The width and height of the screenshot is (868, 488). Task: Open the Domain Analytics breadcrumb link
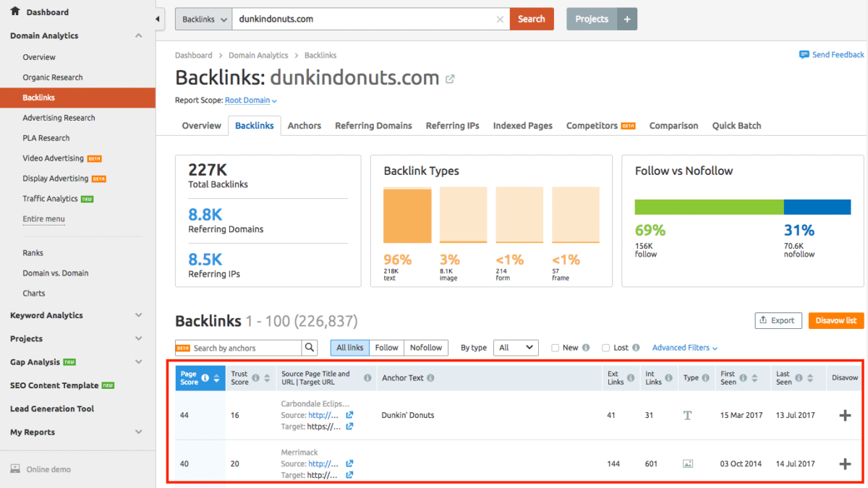(258, 55)
